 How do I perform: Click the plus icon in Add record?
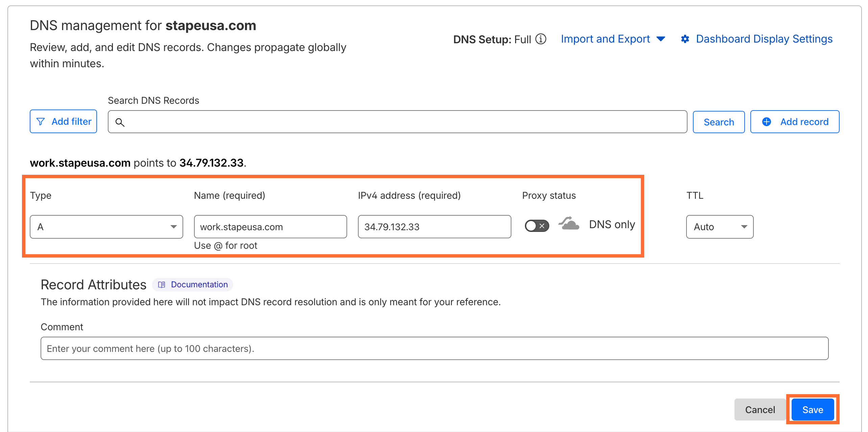point(767,122)
